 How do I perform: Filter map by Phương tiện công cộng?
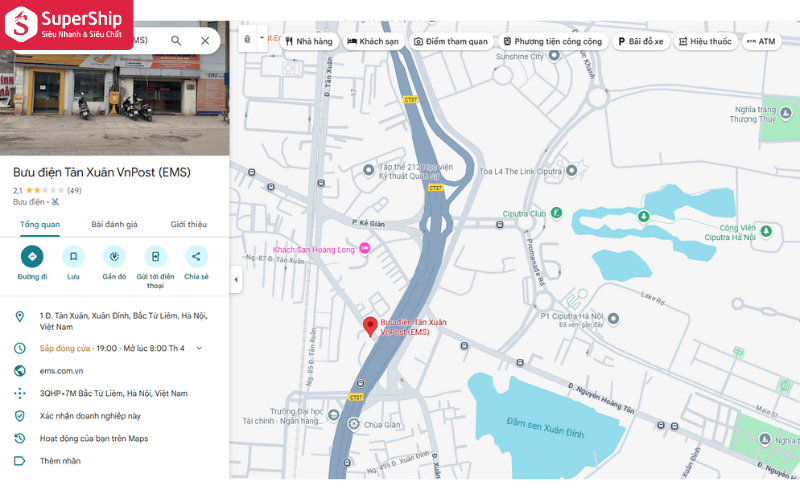tap(553, 41)
